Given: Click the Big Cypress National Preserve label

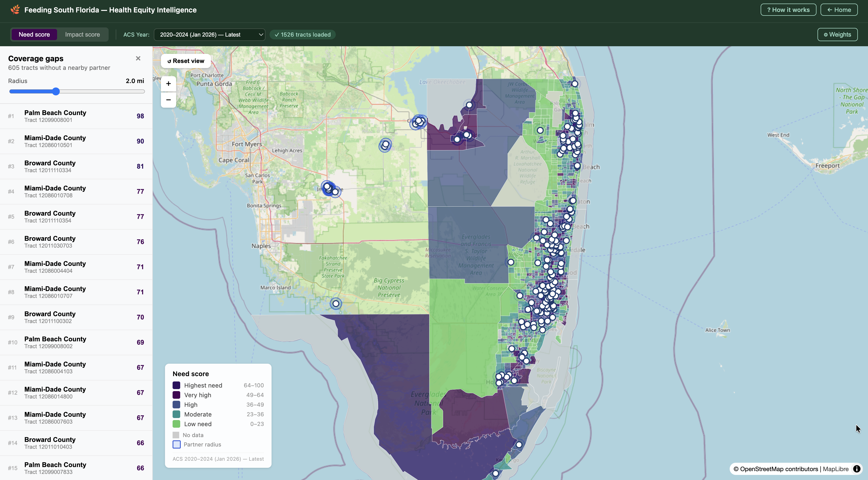Looking at the screenshot, I should tap(389, 287).
